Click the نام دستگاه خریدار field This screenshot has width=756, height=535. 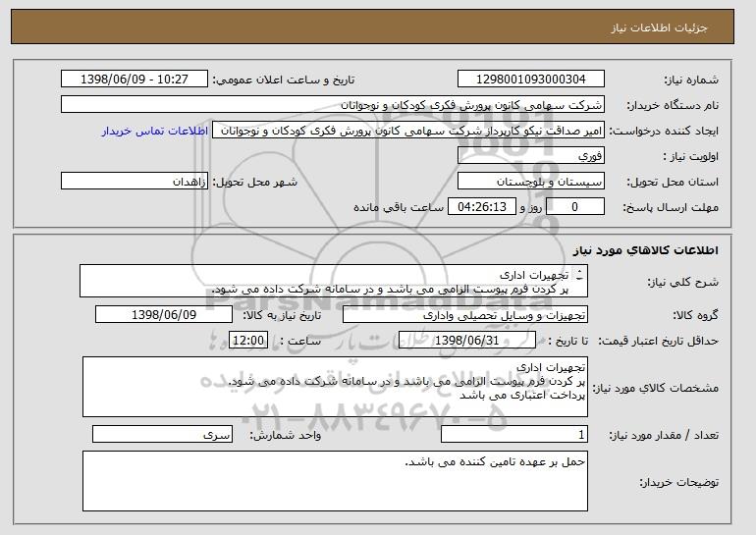pos(333,105)
